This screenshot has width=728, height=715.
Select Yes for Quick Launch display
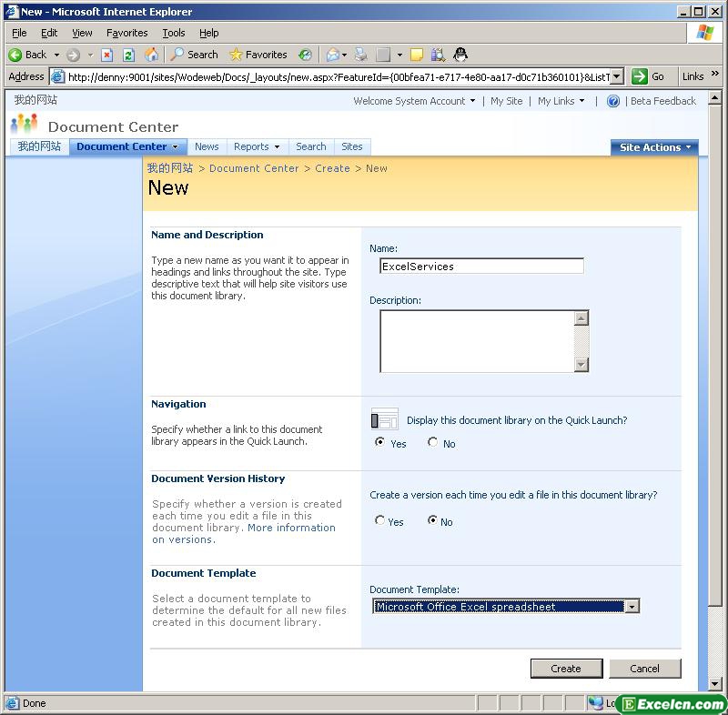379,442
